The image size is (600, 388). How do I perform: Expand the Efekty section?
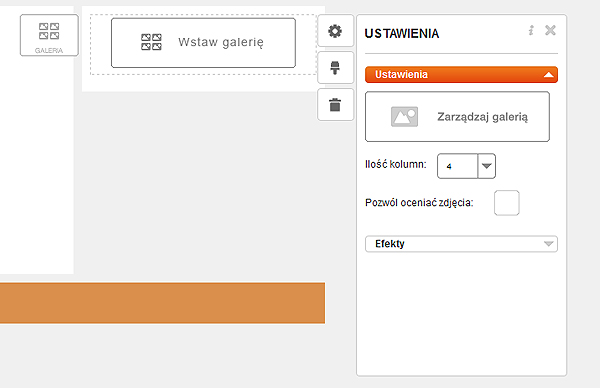pyautogui.click(x=548, y=244)
